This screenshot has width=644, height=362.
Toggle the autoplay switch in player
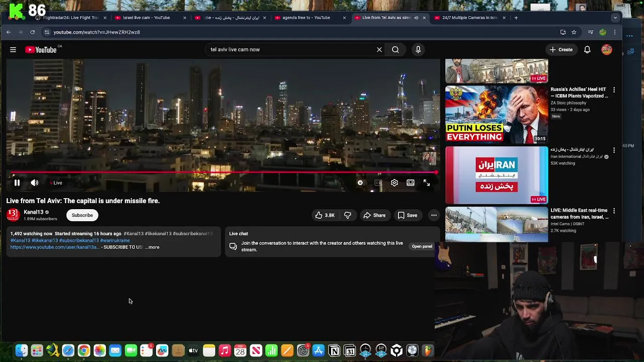click(360, 183)
